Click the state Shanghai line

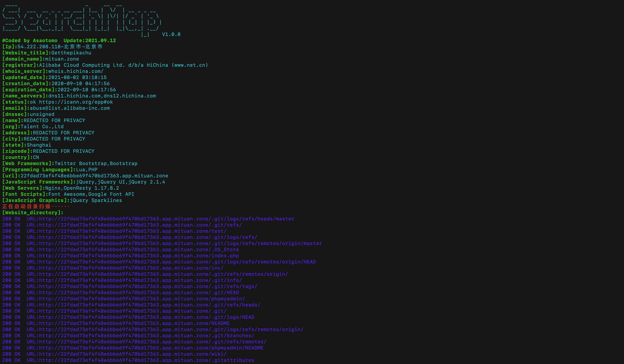pyautogui.click(x=27, y=145)
